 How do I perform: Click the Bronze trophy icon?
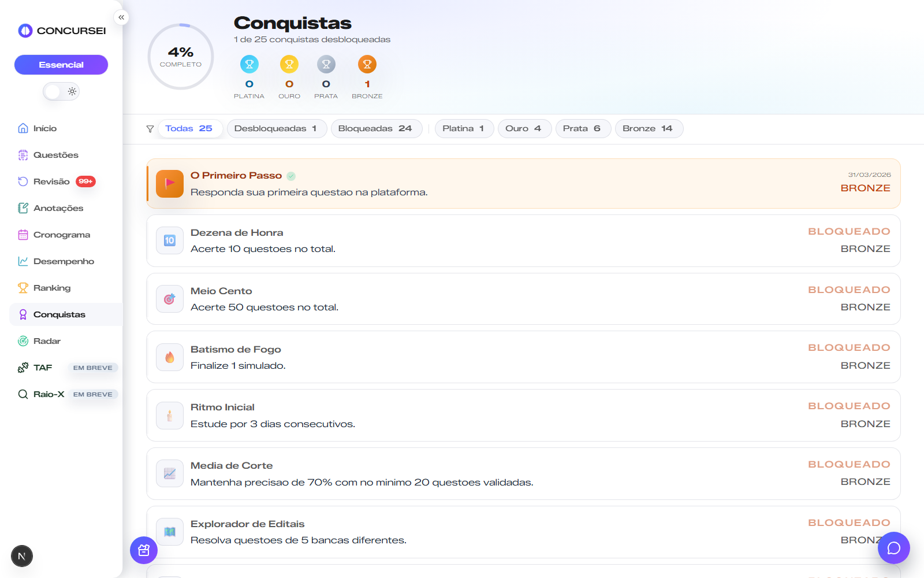click(367, 64)
